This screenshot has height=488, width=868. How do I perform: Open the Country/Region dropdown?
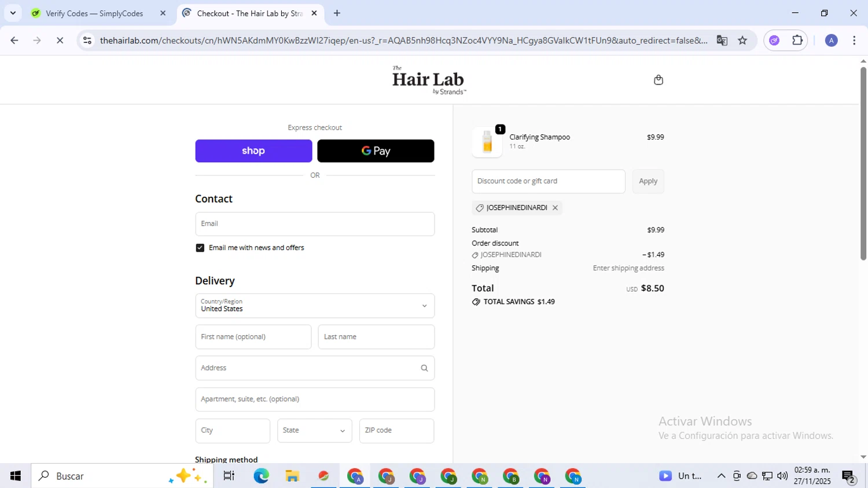[315, 306]
